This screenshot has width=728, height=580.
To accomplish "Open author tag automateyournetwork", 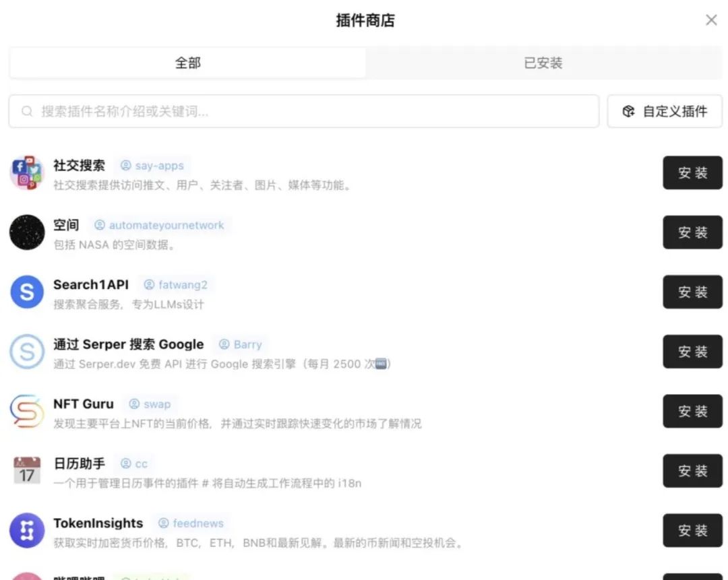I will 159,225.
